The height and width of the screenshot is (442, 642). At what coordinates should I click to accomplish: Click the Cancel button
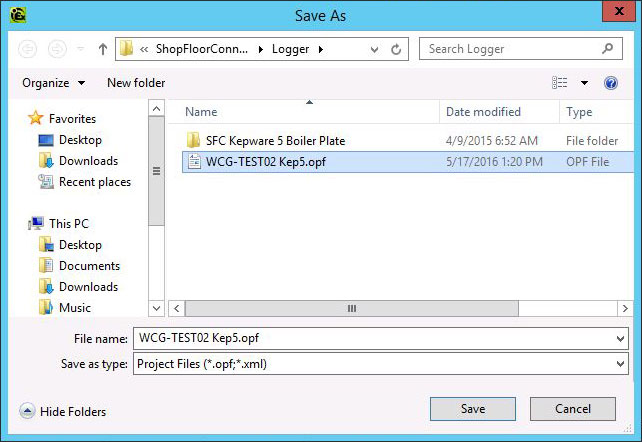click(x=573, y=409)
